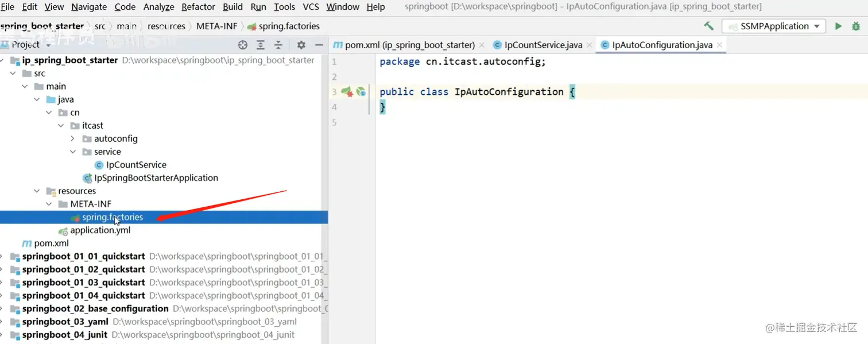
Task: Open the VCS menu
Action: (311, 7)
